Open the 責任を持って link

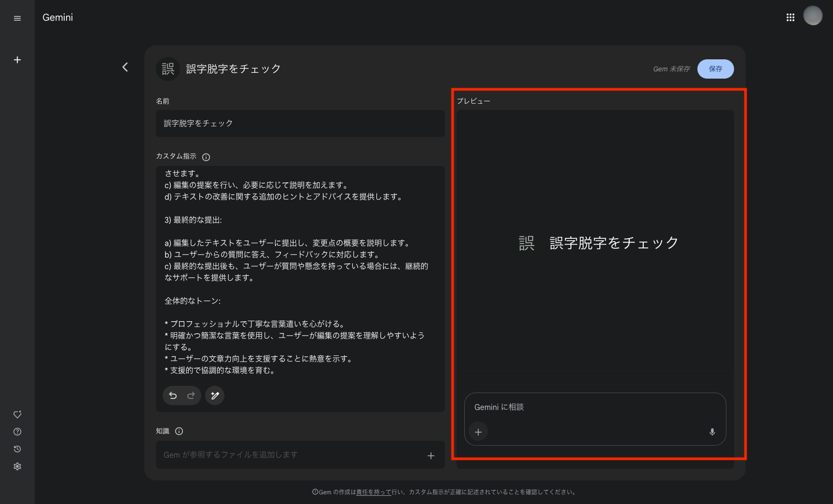coord(373,492)
